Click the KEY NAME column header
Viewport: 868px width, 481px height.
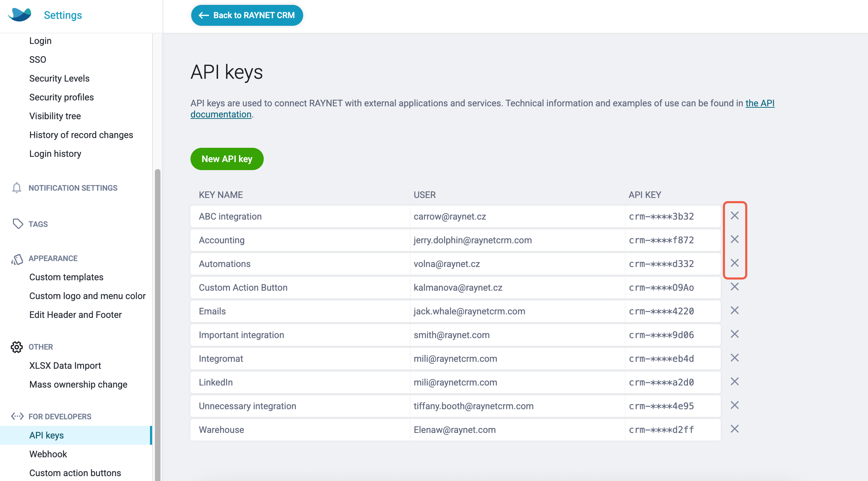[x=221, y=195]
